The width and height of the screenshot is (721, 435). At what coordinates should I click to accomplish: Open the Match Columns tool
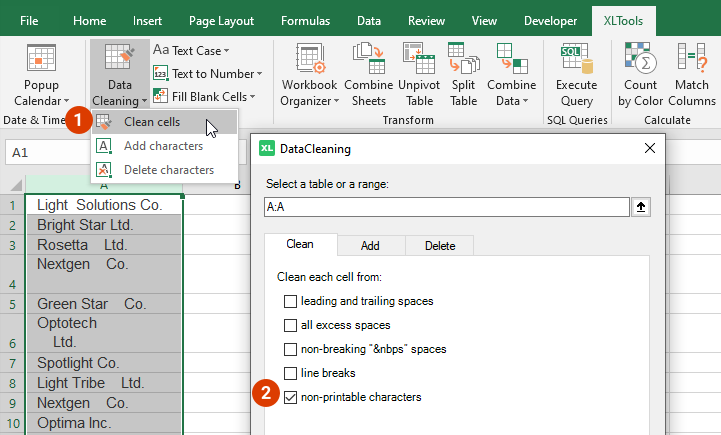coord(692,75)
